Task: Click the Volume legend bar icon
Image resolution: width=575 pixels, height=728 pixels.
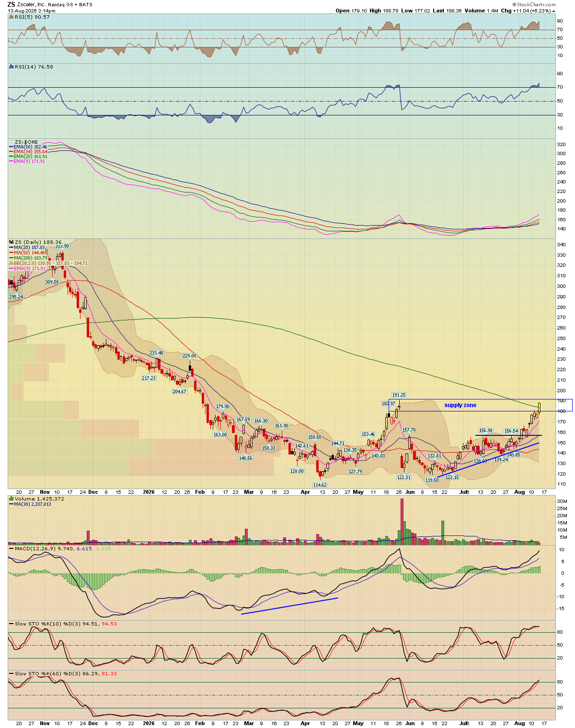Action: (11, 499)
